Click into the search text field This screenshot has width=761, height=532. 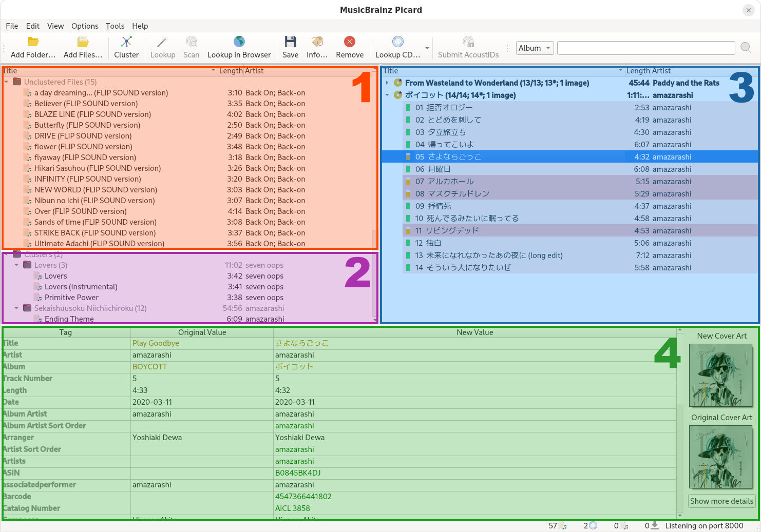(645, 48)
